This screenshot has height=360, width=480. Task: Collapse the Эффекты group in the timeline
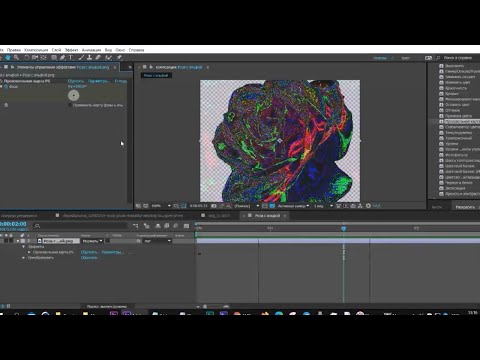click(x=23, y=247)
